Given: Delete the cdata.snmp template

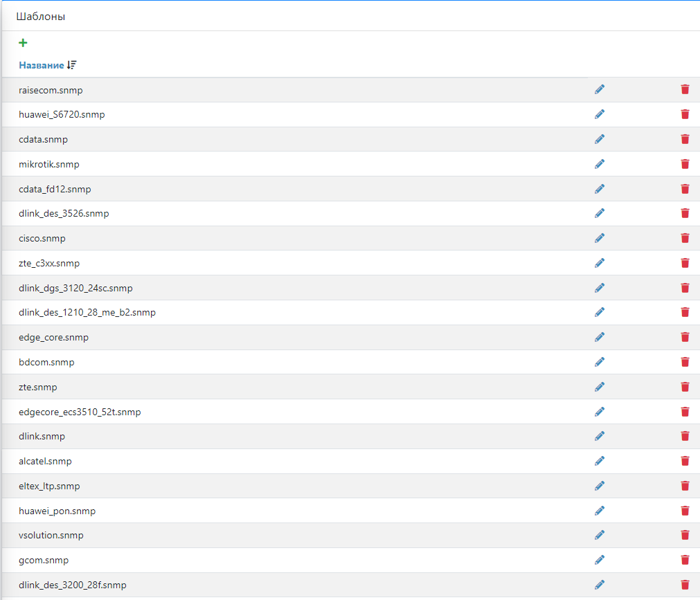Looking at the screenshot, I should 685,139.
